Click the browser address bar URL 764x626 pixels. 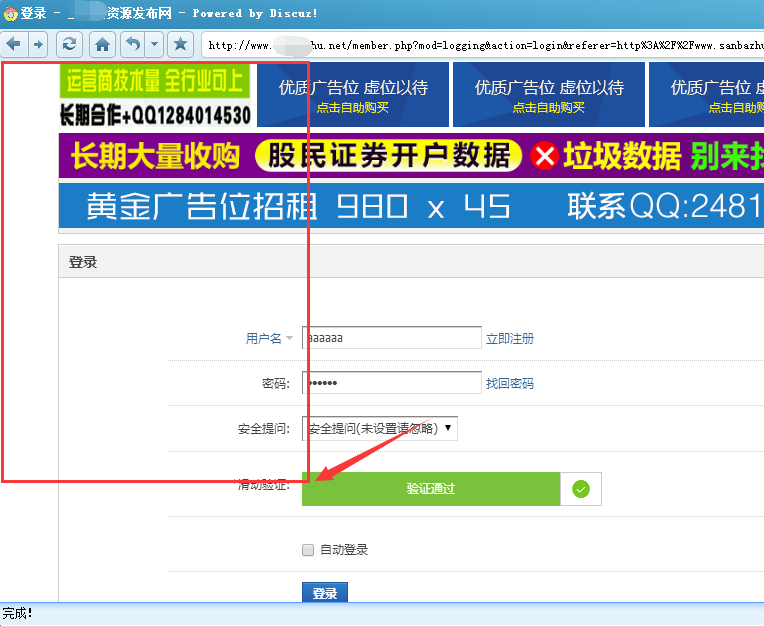480,45
